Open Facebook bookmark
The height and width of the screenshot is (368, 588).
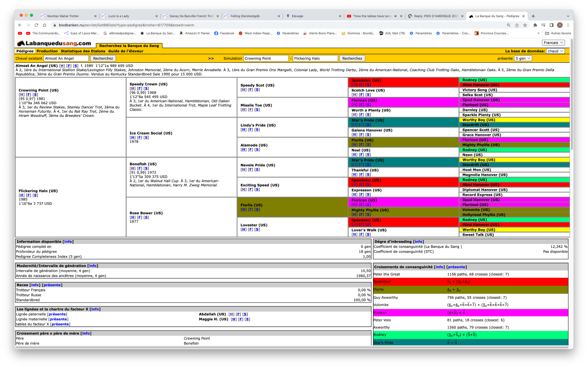pyautogui.click(x=224, y=33)
